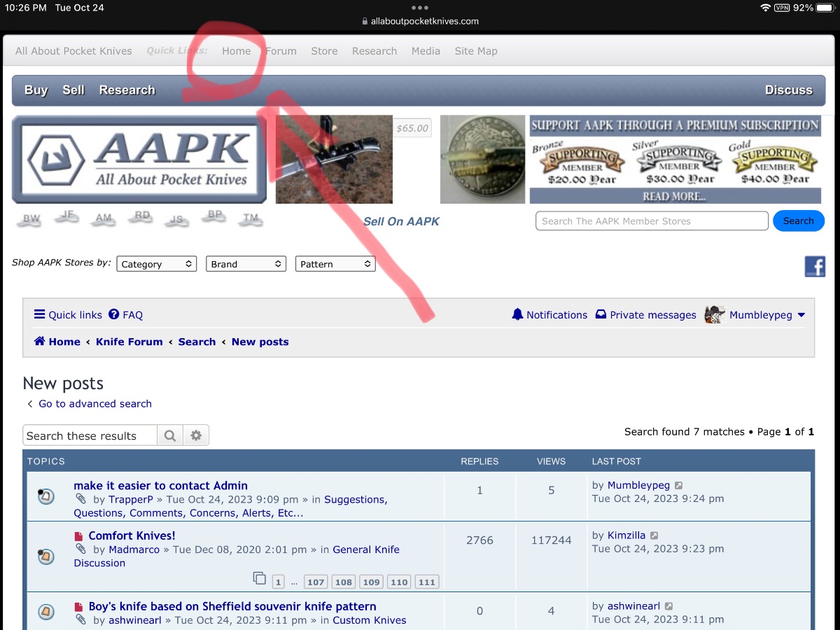The width and height of the screenshot is (840, 630).
Task: Click Mumbleypeg's avatar image
Action: click(715, 315)
